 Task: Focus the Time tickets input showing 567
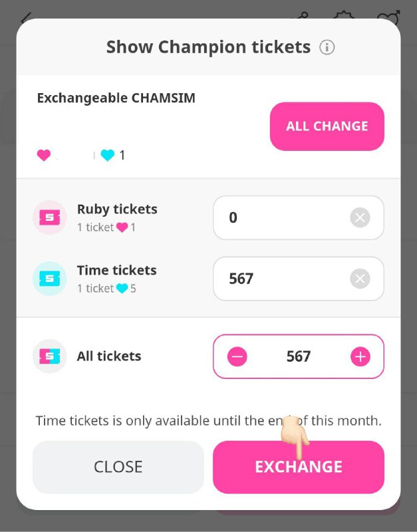click(299, 279)
